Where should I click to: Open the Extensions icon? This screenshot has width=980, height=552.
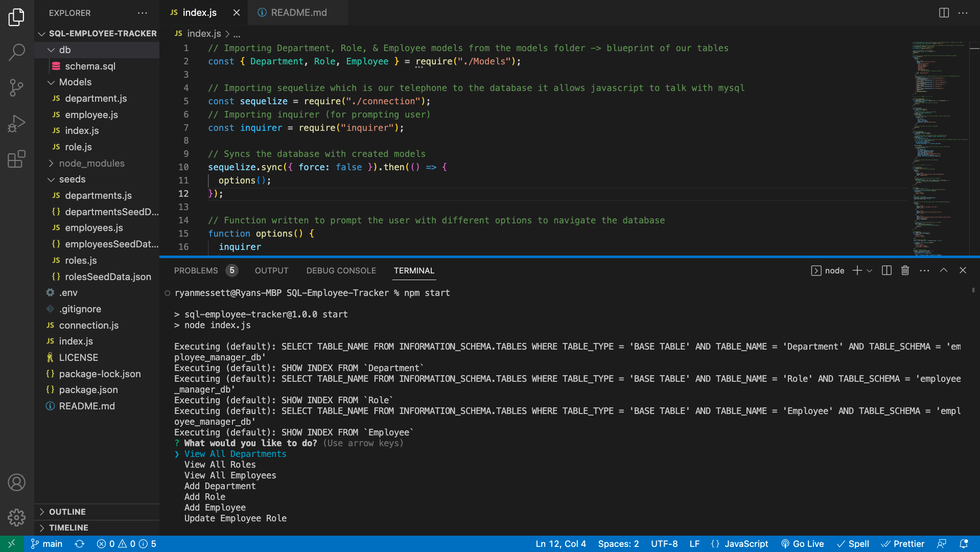coord(17,159)
